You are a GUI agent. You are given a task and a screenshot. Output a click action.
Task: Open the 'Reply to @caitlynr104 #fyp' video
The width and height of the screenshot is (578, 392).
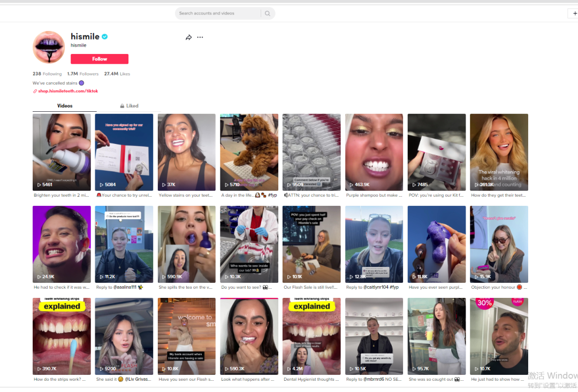374,244
